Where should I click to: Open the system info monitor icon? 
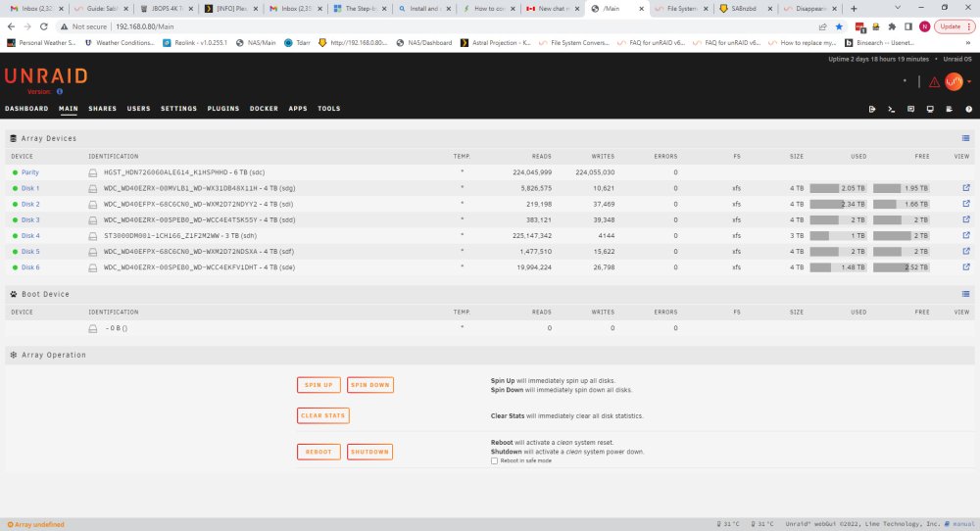(930, 109)
